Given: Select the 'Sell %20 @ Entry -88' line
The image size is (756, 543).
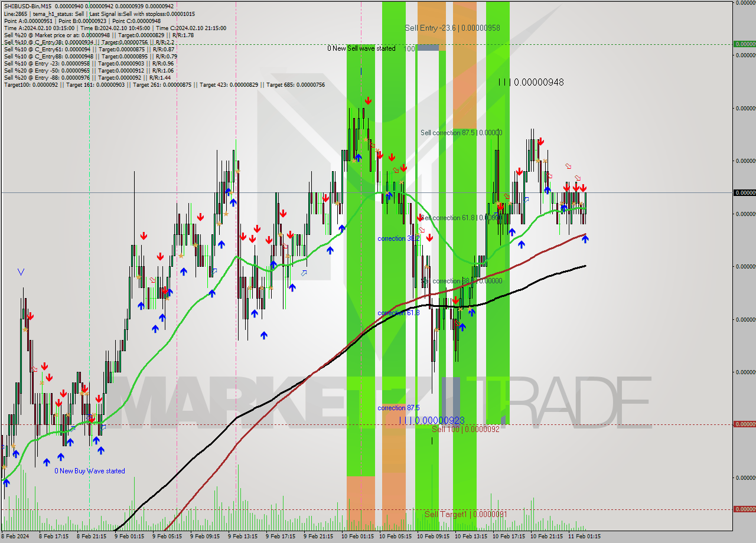Looking at the screenshot, I should [87, 77].
